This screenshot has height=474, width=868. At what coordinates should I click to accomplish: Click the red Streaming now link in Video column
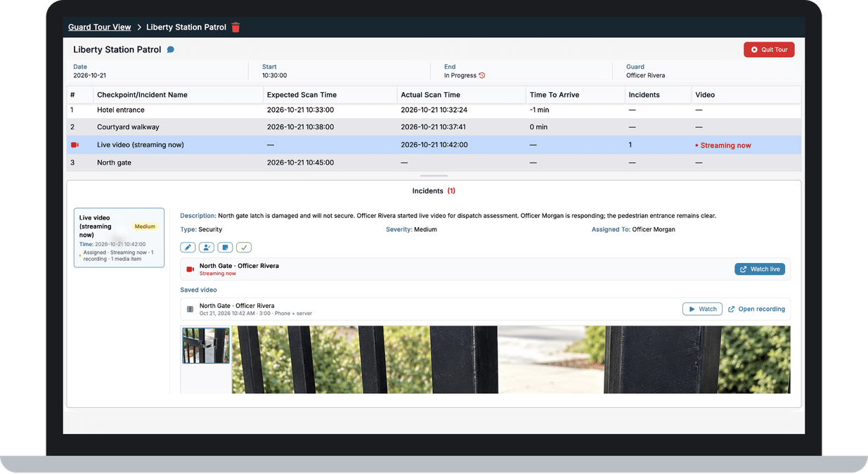(723, 146)
